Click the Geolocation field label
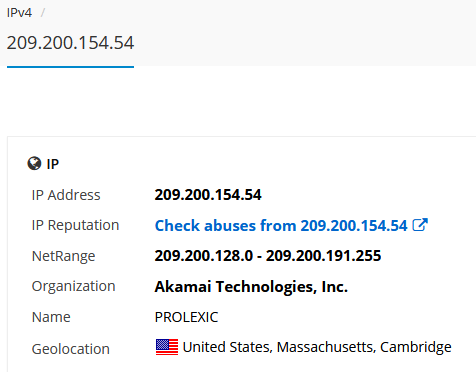 71,349
